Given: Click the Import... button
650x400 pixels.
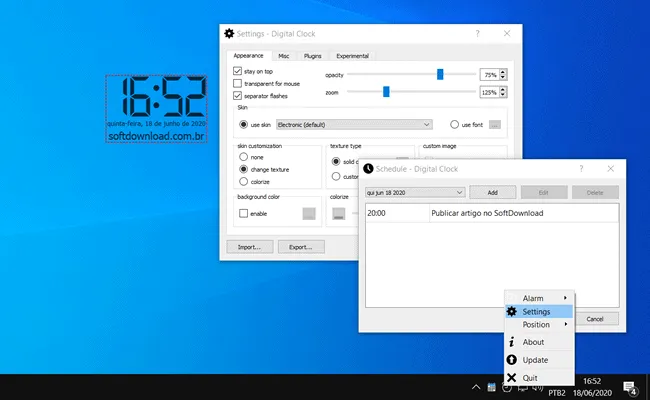Looking at the screenshot, I should click(x=250, y=247).
